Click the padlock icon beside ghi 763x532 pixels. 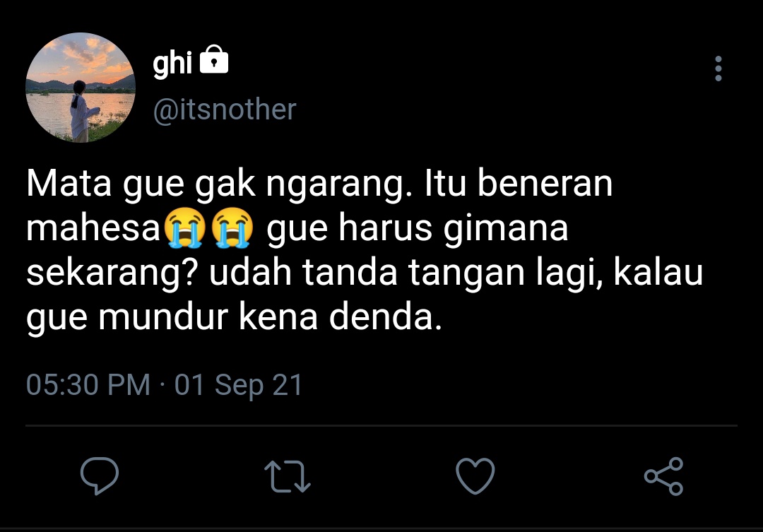pos(214,59)
